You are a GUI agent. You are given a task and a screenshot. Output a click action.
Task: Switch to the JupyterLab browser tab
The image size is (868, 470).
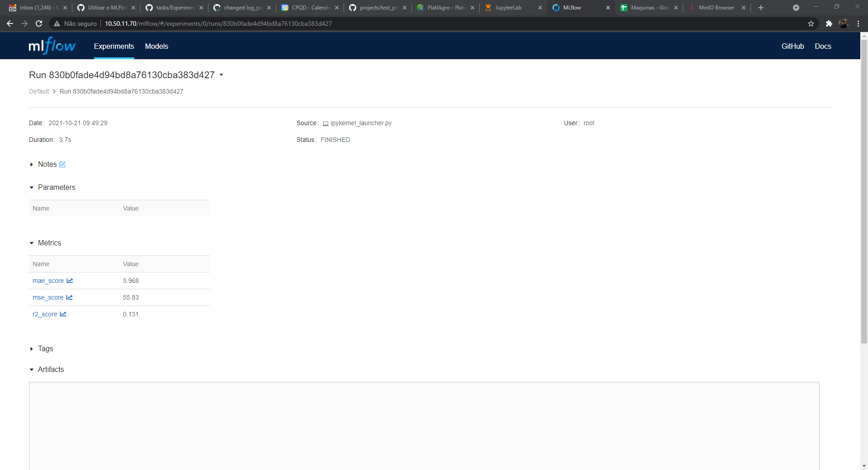(x=513, y=8)
